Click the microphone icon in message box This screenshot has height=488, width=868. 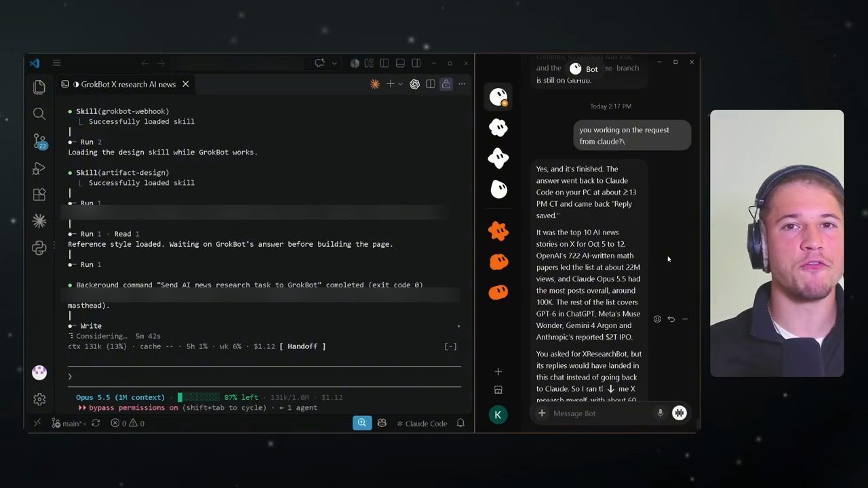[x=660, y=413]
